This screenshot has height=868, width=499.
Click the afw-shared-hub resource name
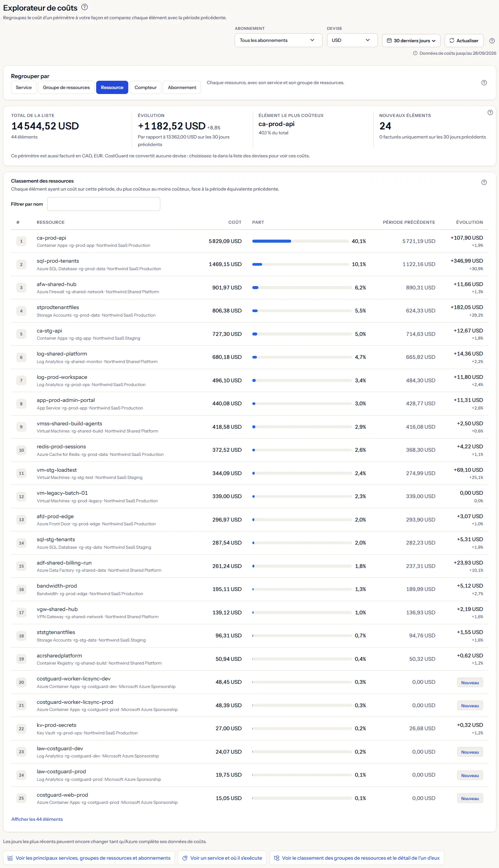tap(57, 284)
